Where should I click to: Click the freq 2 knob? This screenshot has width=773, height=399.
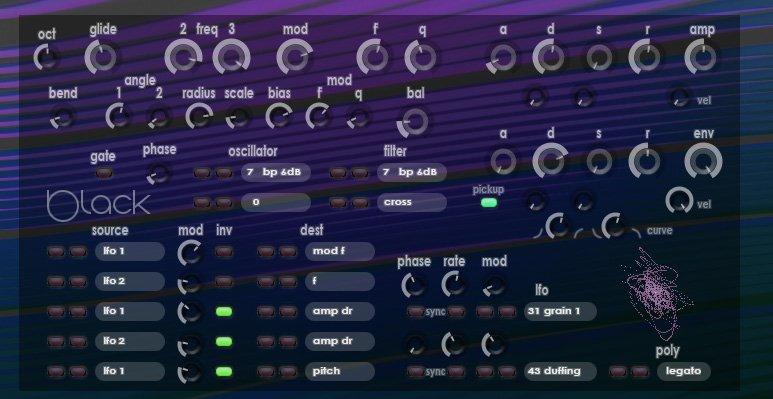click(183, 58)
